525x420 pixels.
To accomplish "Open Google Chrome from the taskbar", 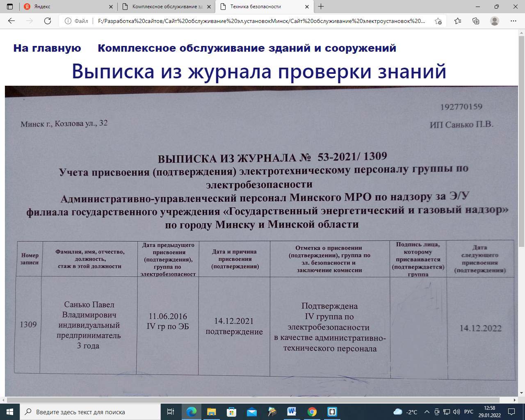I will (x=312, y=412).
